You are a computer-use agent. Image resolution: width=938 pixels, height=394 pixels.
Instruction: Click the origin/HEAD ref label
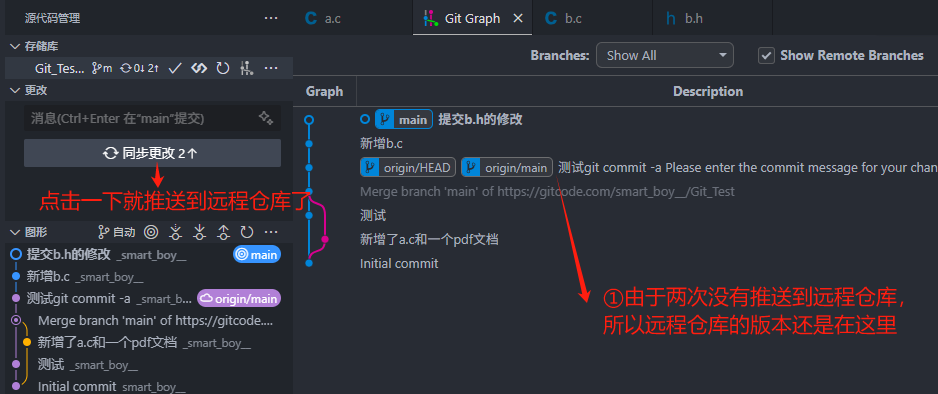click(408, 167)
